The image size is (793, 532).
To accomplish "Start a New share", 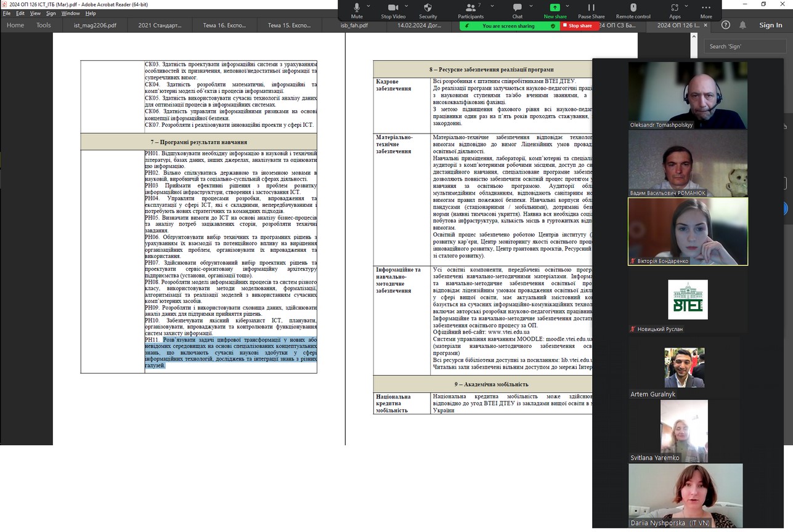I will click(x=555, y=8).
